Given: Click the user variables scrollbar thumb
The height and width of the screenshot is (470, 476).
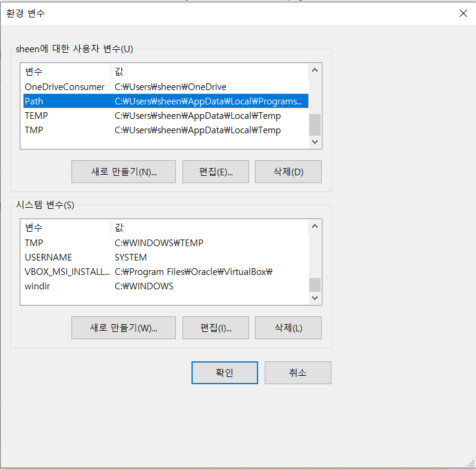Looking at the screenshot, I should 315,124.
